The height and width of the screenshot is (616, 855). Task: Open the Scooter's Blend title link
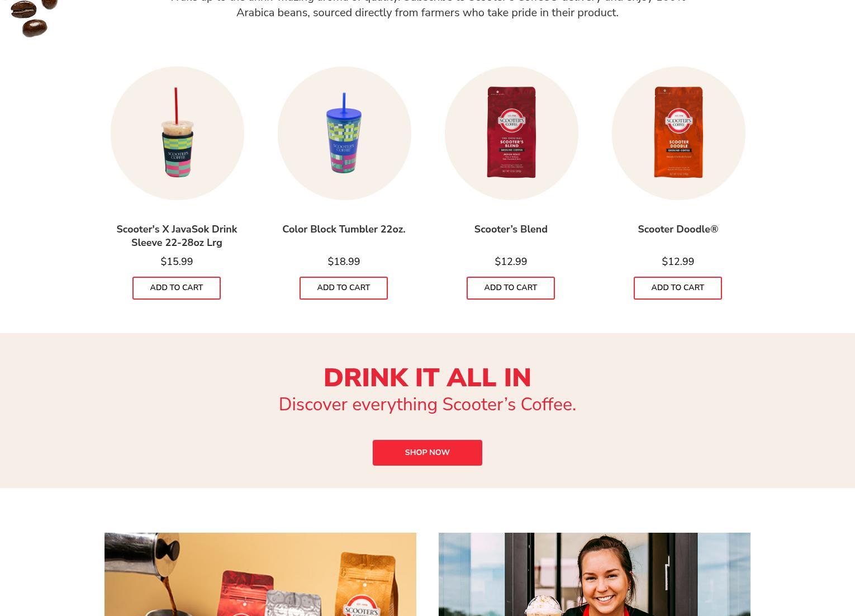click(511, 229)
